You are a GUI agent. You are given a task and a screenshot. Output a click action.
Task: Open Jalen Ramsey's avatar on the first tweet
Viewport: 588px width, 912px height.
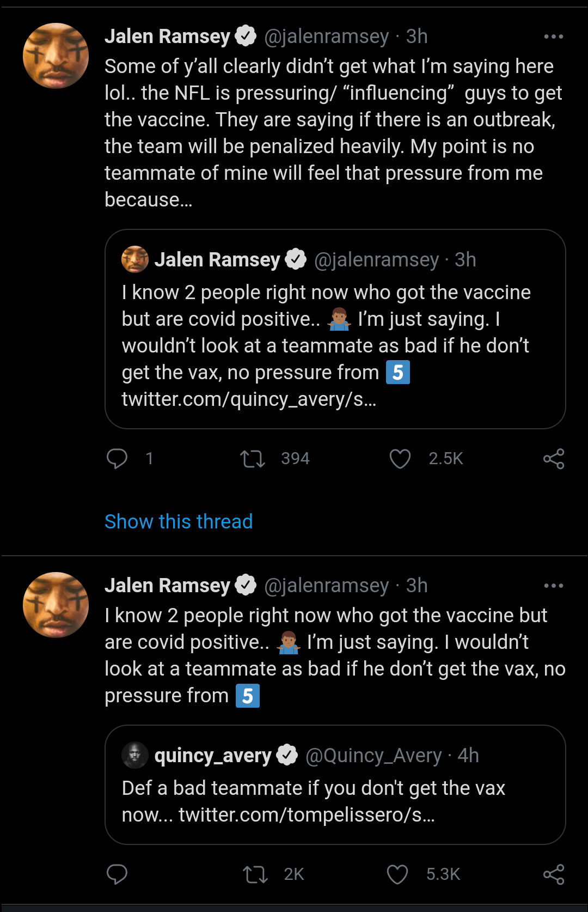(56, 56)
